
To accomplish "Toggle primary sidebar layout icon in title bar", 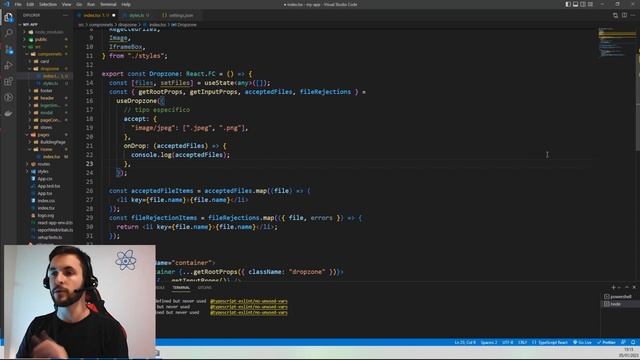I will click(x=568, y=4).
